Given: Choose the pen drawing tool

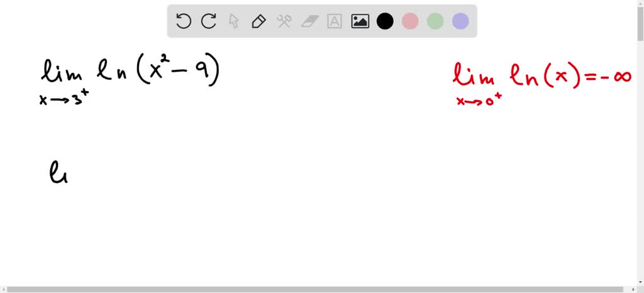Looking at the screenshot, I should click(x=258, y=21).
